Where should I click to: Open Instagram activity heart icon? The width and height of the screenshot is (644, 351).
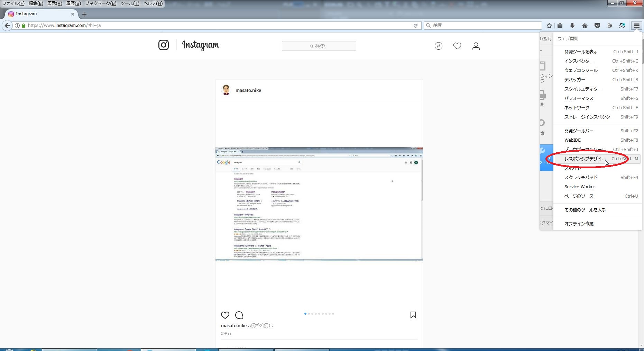click(x=457, y=46)
